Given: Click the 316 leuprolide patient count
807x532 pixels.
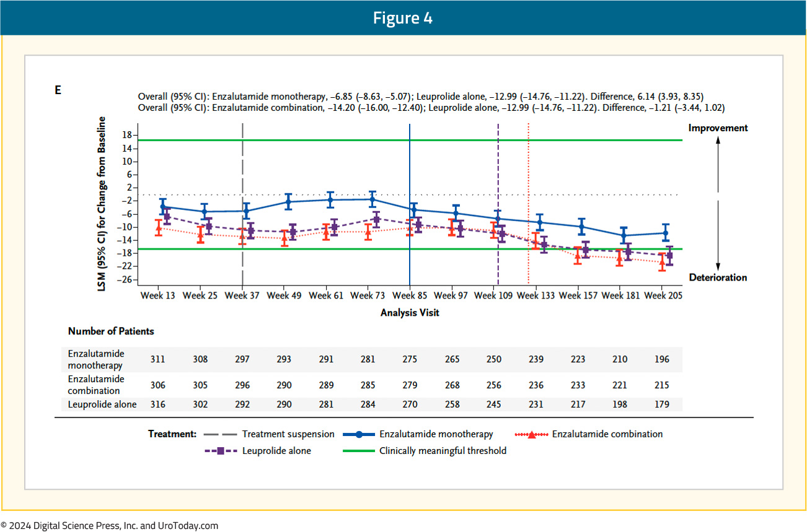Looking at the screenshot, I should [x=158, y=404].
